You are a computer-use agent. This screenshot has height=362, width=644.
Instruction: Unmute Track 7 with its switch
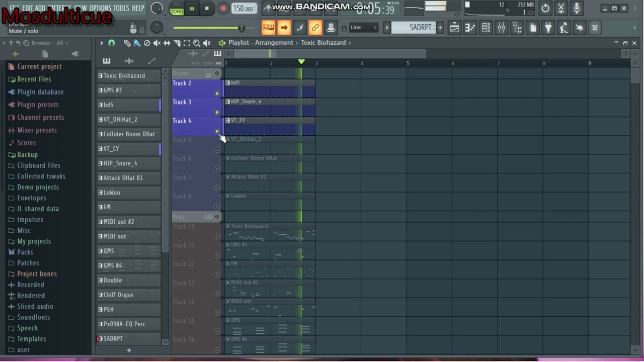coord(217,188)
